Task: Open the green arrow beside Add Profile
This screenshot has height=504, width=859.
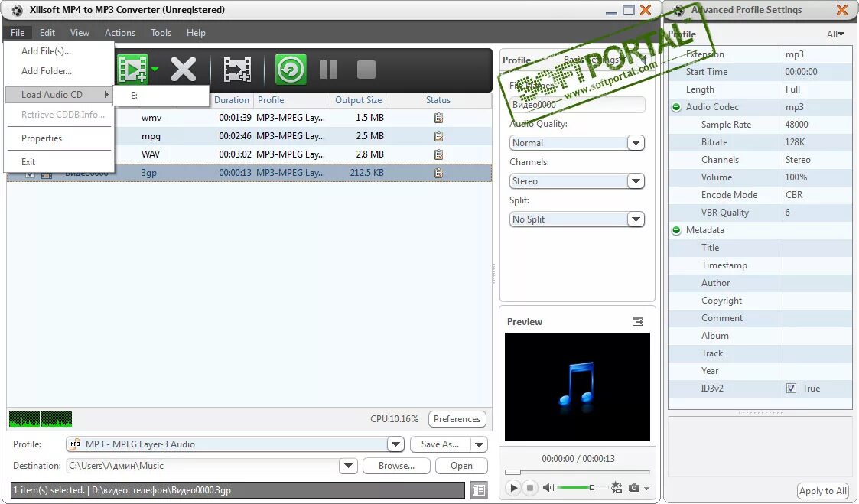Action: click(155, 69)
